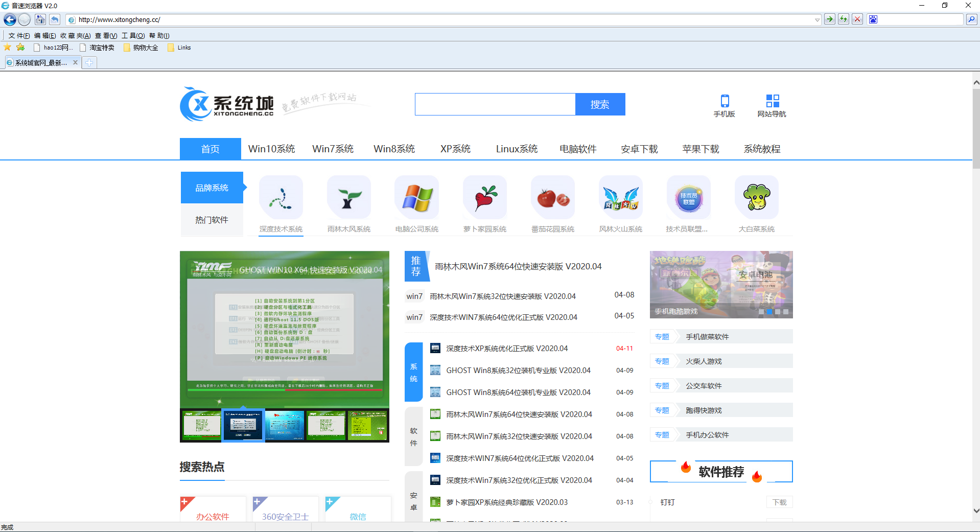Click the favorites star icon

click(x=7, y=48)
